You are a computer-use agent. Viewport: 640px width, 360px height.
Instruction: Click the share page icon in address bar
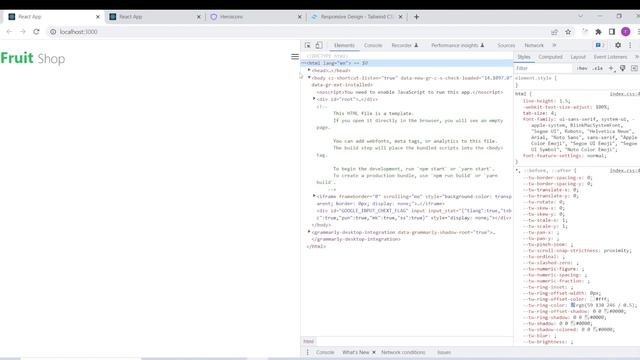point(554,32)
